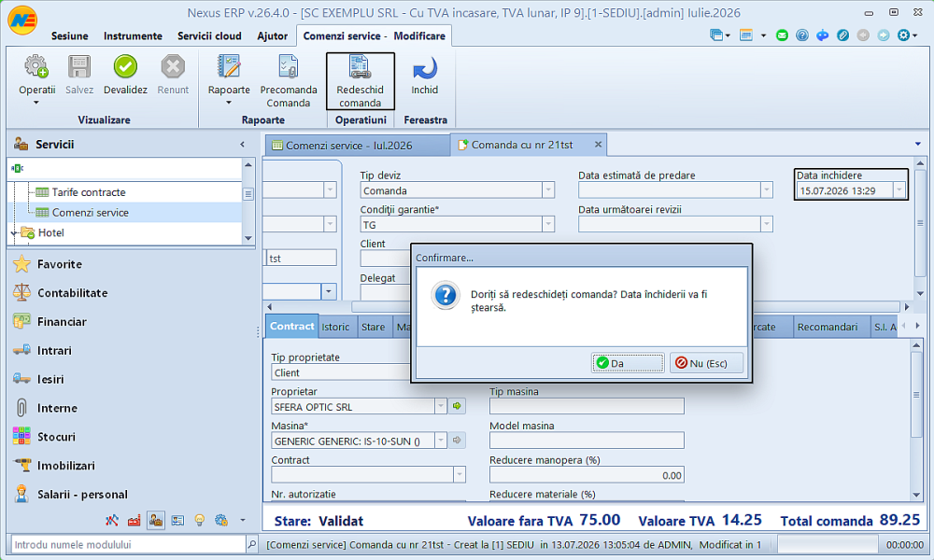934x560 pixels.
Task: Open the cascading windows icon in top toolbar
Action: 716,35
